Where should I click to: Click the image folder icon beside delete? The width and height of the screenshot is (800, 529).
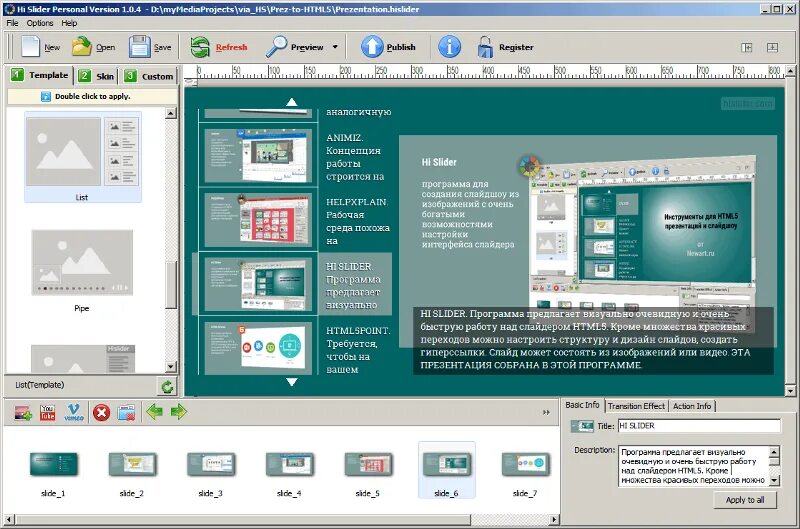click(x=126, y=412)
